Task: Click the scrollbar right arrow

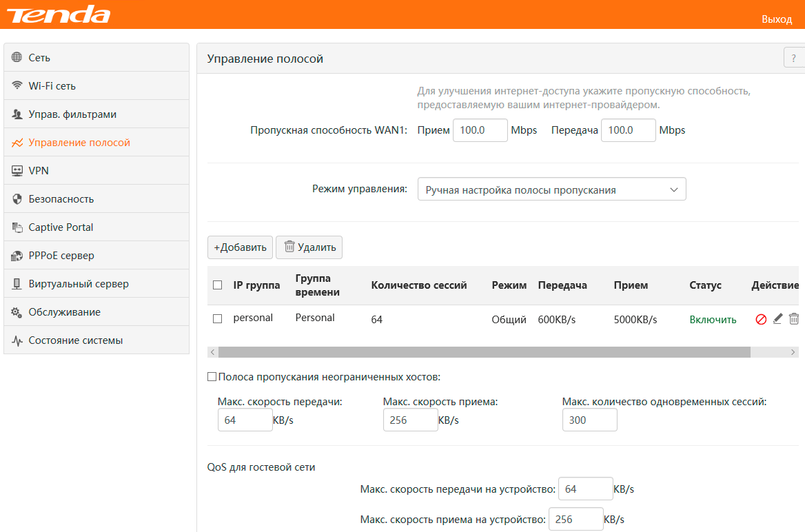Action: (793, 351)
